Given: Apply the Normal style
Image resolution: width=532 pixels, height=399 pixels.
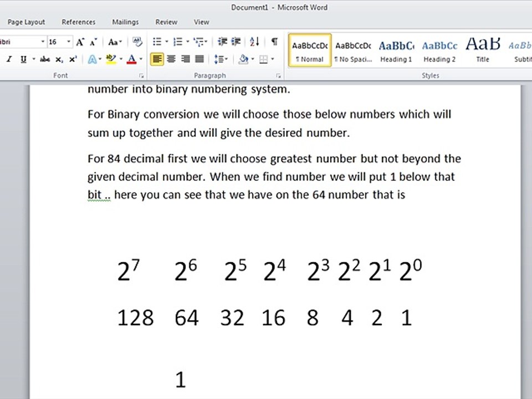Looking at the screenshot, I should point(310,50).
